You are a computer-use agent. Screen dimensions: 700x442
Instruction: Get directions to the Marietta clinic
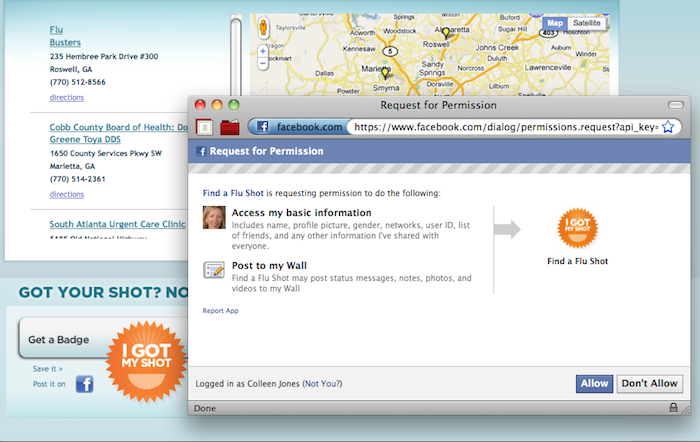point(67,194)
